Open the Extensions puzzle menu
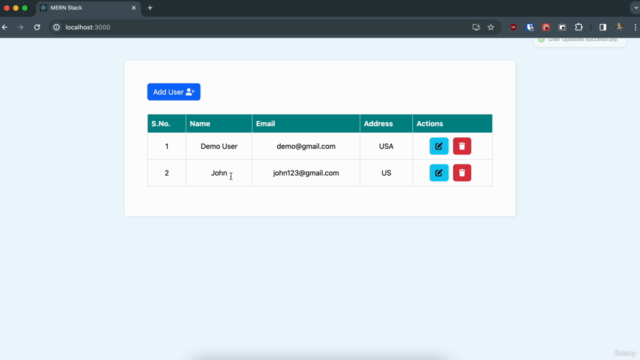640x360 pixels. point(579,27)
